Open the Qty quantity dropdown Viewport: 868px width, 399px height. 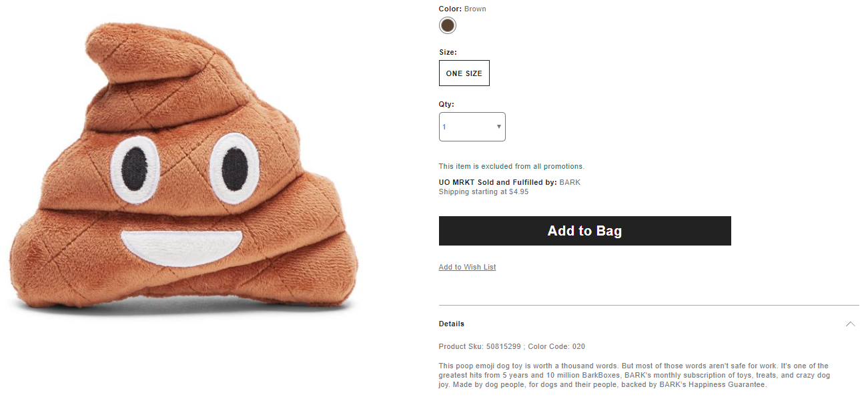click(x=472, y=127)
